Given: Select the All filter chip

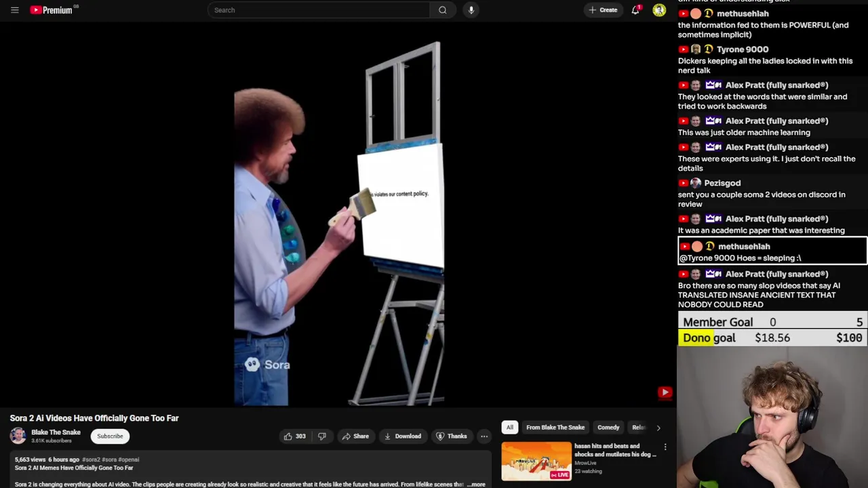Looking at the screenshot, I should coord(509,428).
